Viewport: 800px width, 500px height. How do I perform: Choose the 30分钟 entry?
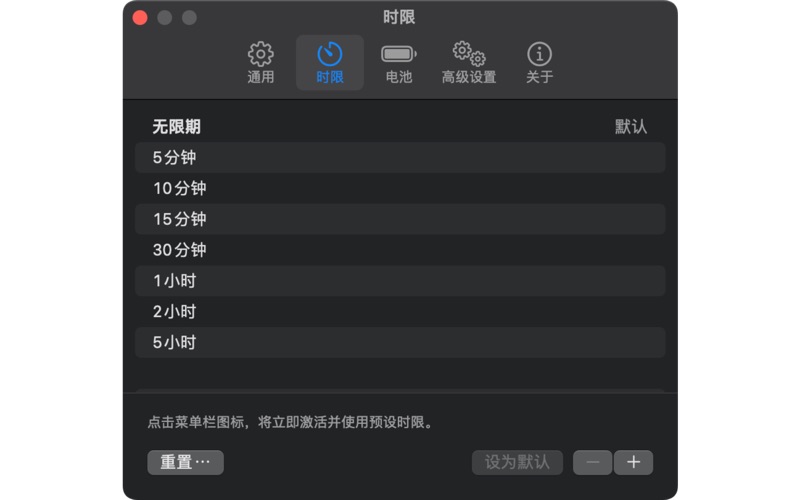pyautogui.click(x=400, y=250)
